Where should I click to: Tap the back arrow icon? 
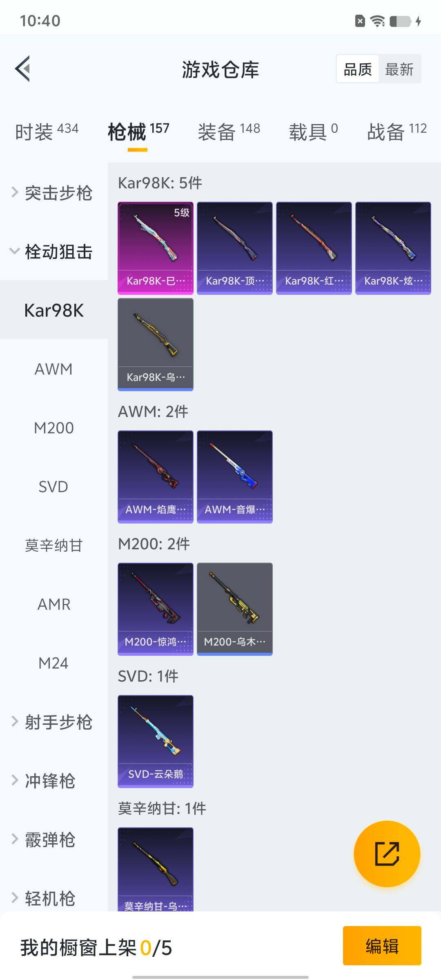coord(23,69)
